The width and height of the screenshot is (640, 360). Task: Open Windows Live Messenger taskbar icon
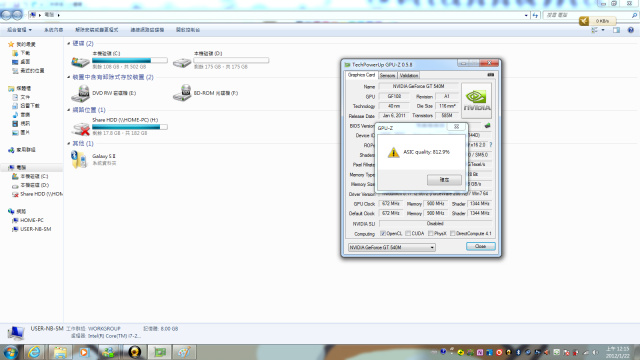[x=109, y=352]
